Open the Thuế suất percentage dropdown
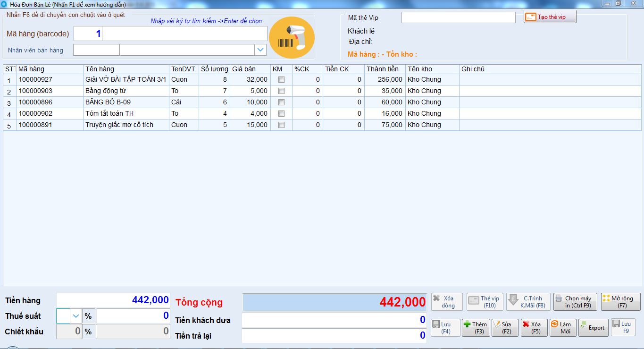 click(76, 316)
